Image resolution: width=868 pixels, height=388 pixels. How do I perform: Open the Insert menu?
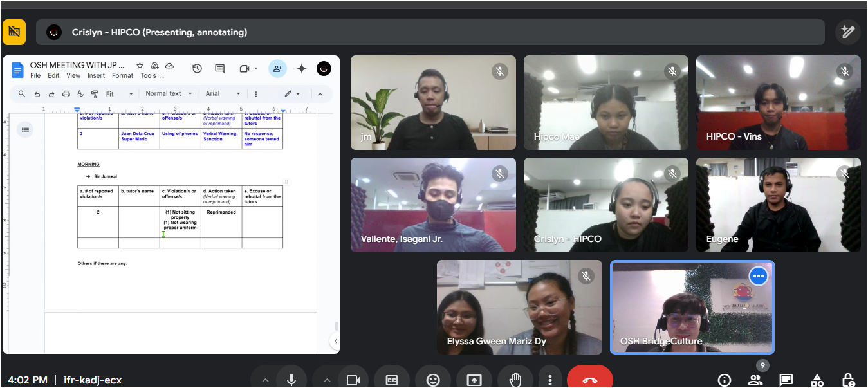coord(97,75)
